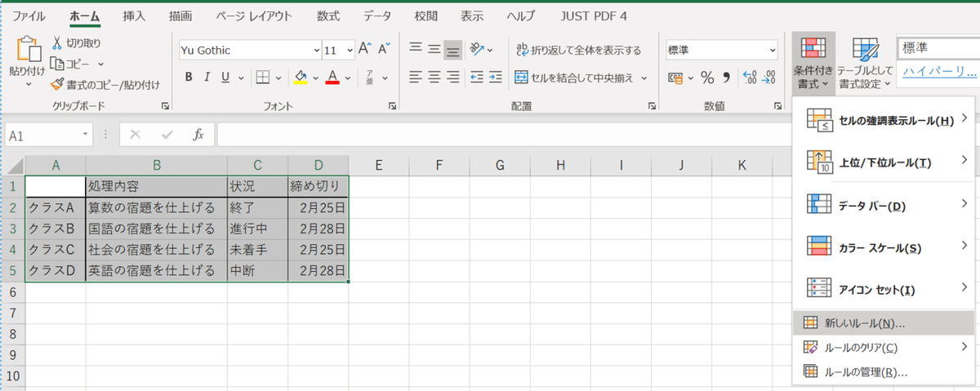Viewport: 980px width, 391px height.
Task: Click merge and center (セルを結合して中央揃え) button
Action: click(x=574, y=78)
